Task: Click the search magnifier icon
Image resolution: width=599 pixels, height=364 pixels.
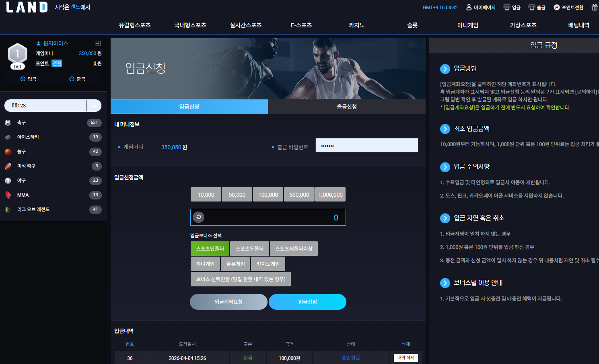Action: (94, 105)
